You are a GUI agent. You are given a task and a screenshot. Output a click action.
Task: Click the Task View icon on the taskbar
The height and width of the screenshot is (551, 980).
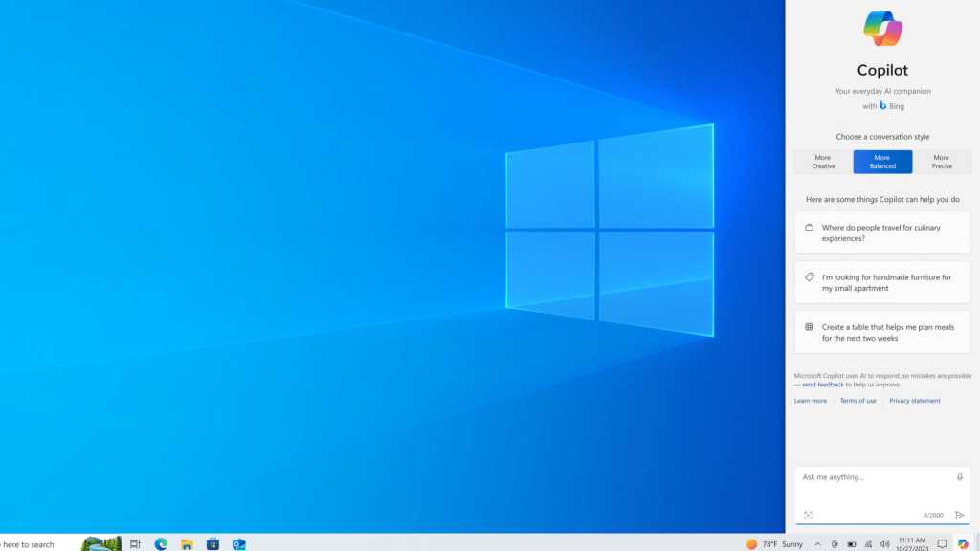[x=133, y=542]
